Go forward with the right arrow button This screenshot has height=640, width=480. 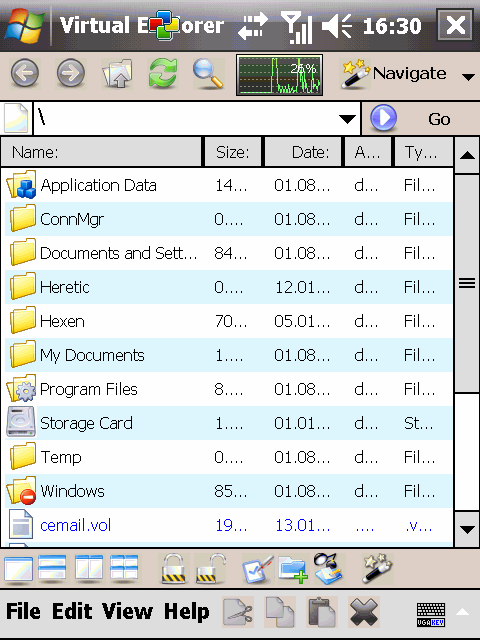click(71, 73)
